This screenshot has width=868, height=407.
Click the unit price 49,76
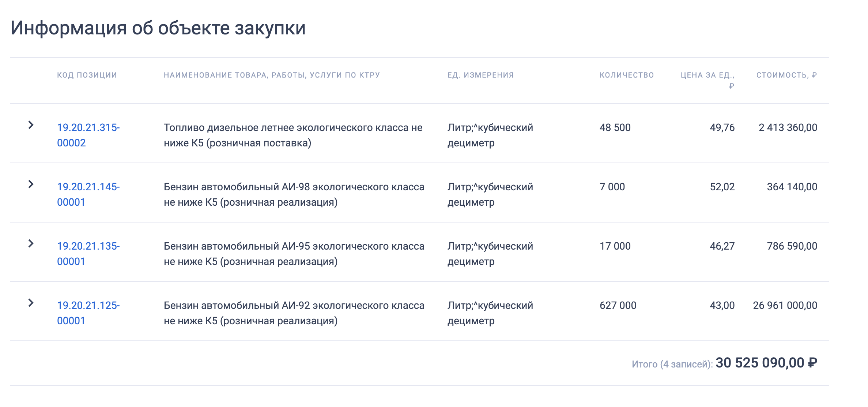click(x=722, y=127)
